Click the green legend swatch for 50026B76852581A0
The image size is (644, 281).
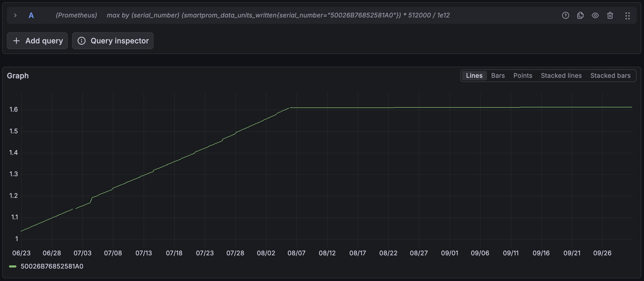[13, 266]
